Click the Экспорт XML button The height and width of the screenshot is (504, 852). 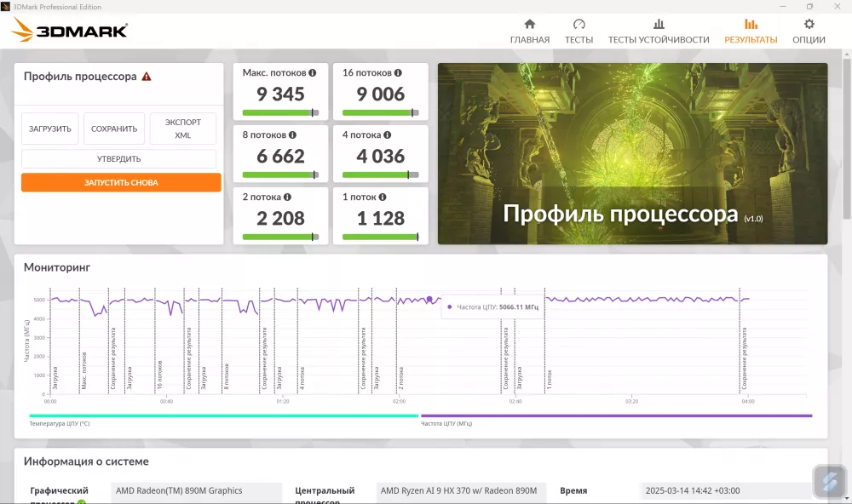pos(183,129)
